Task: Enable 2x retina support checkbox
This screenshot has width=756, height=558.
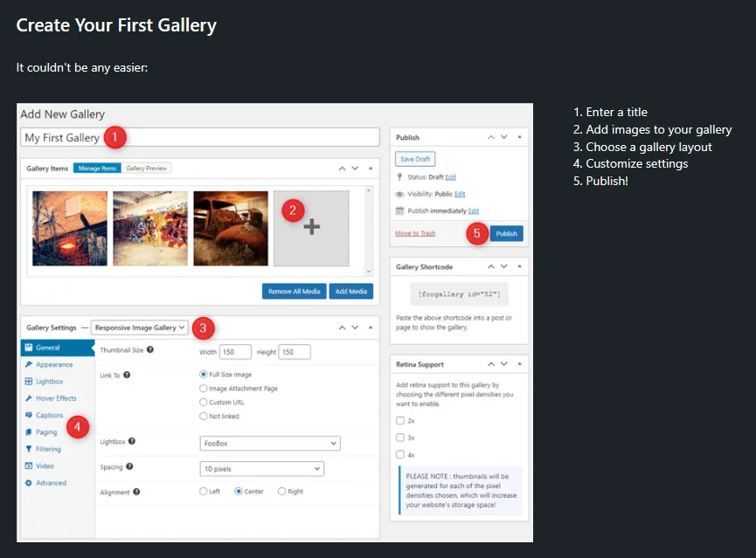Action: (400, 421)
